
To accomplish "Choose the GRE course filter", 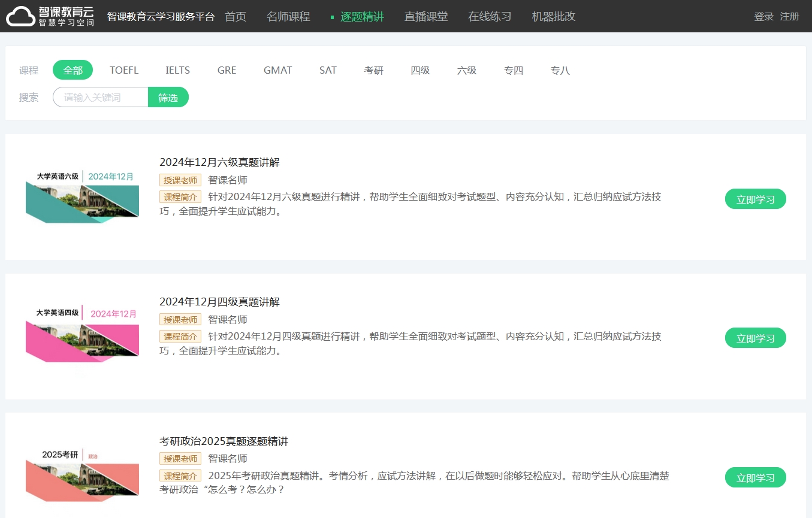I will coord(227,70).
